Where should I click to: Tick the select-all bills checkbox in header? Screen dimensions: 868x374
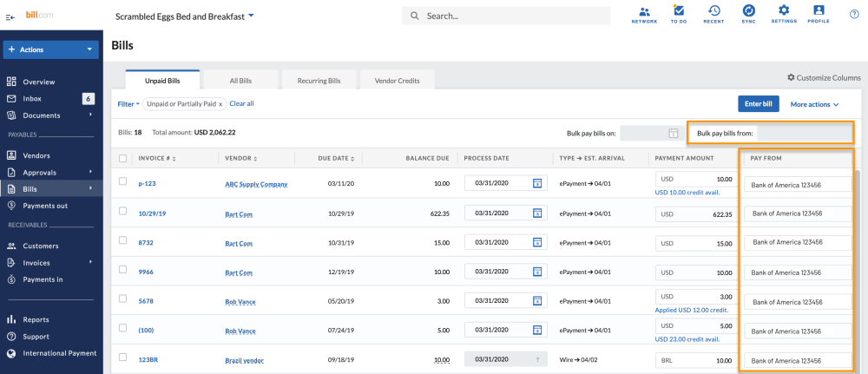(123, 158)
